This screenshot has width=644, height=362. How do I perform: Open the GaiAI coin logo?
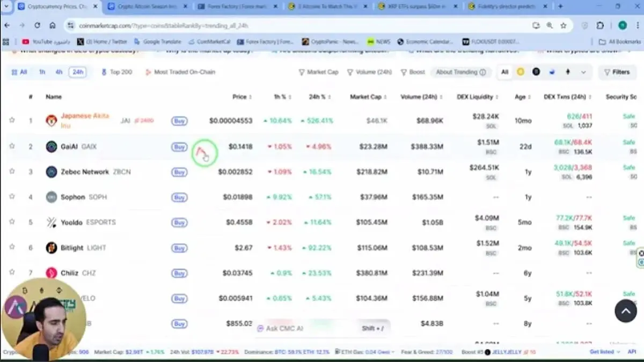click(51, 146)
